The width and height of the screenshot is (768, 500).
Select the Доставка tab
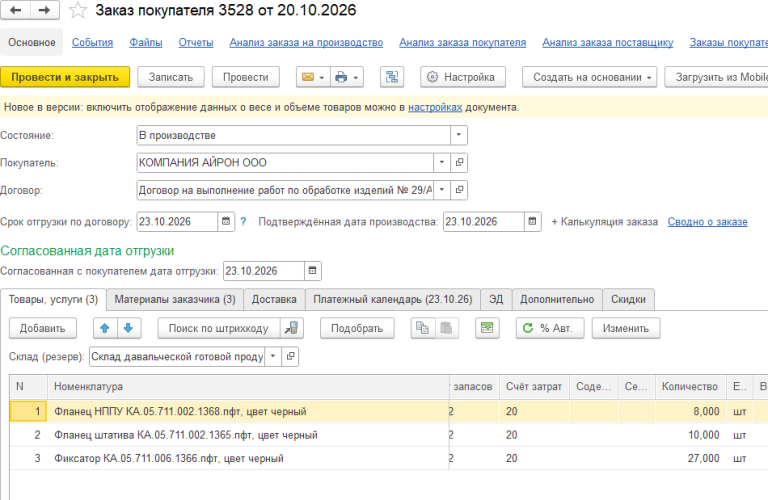274,299
